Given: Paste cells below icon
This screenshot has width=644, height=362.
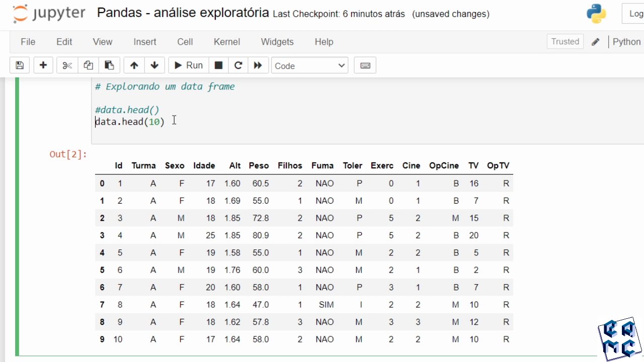Looking at the screenshot, I should 109,65.
